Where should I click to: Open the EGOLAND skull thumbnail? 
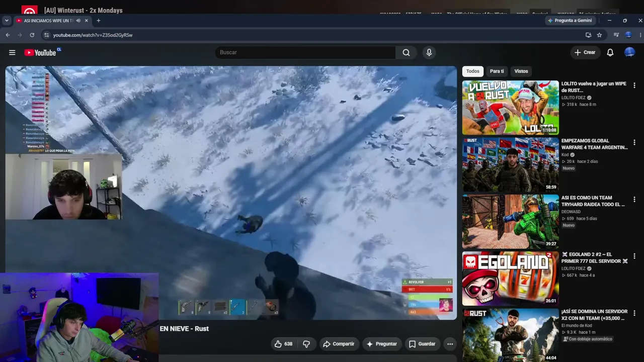tap(510, 279)
